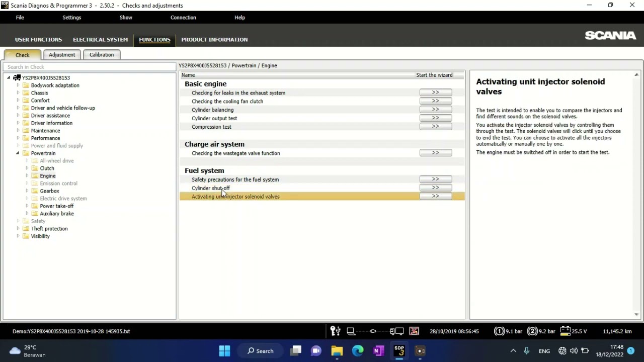Select the Maintenance tree item
The image size is (644, 362).
point(45,131)
